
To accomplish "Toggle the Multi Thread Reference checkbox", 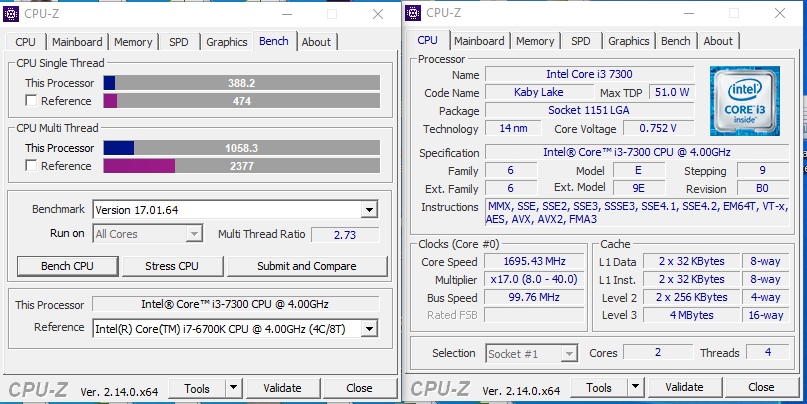I will pyautogui.click(x=32, y=166).
